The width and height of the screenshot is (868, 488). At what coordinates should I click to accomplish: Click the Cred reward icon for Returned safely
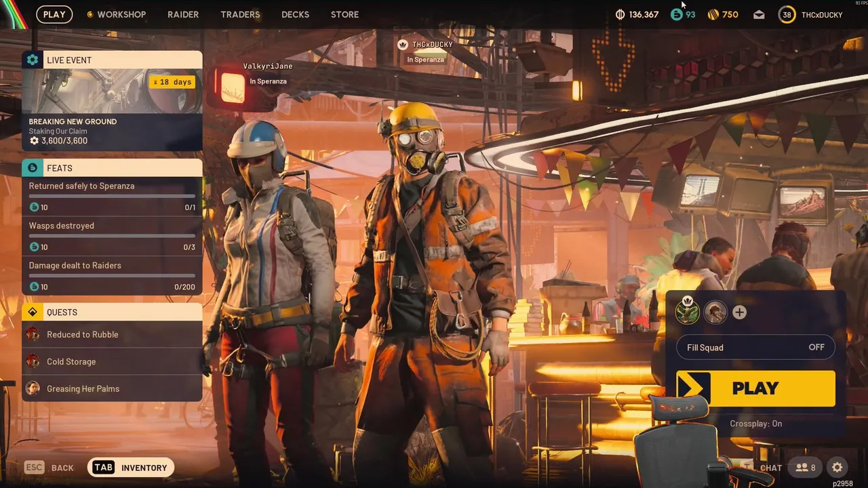pos(34,207)
